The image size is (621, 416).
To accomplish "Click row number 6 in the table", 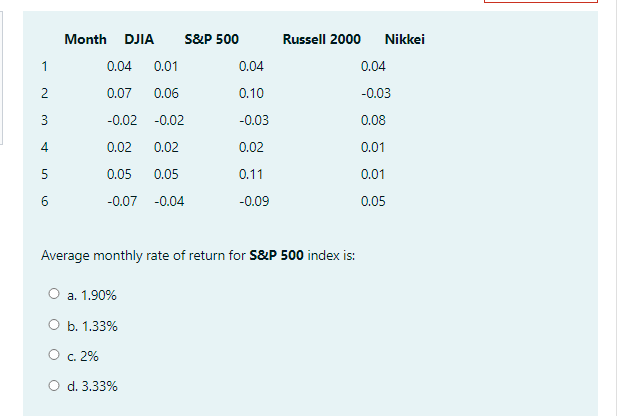I will click(45, 201).
